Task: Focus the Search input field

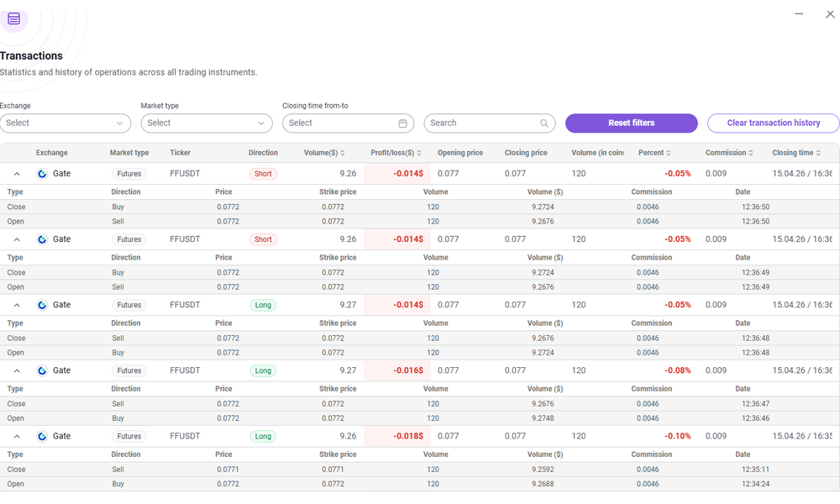Action: point(490,123)
